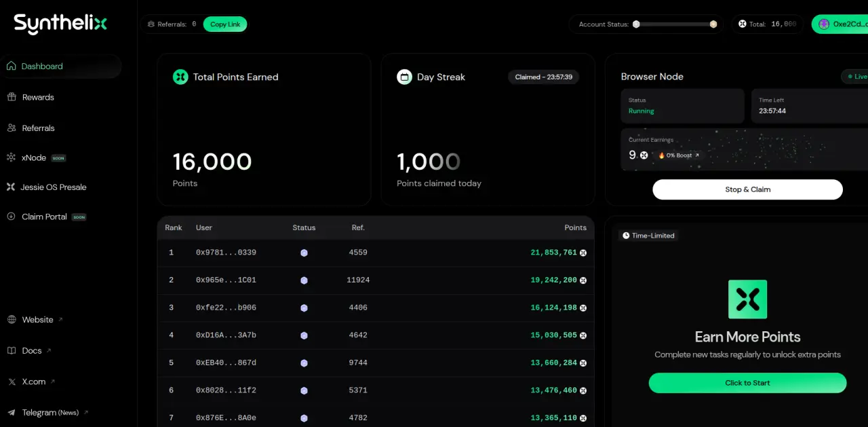The height and width of the screenshot is (427, 868).
Task: Click the Status column header
Action: [x=304, y=227]
